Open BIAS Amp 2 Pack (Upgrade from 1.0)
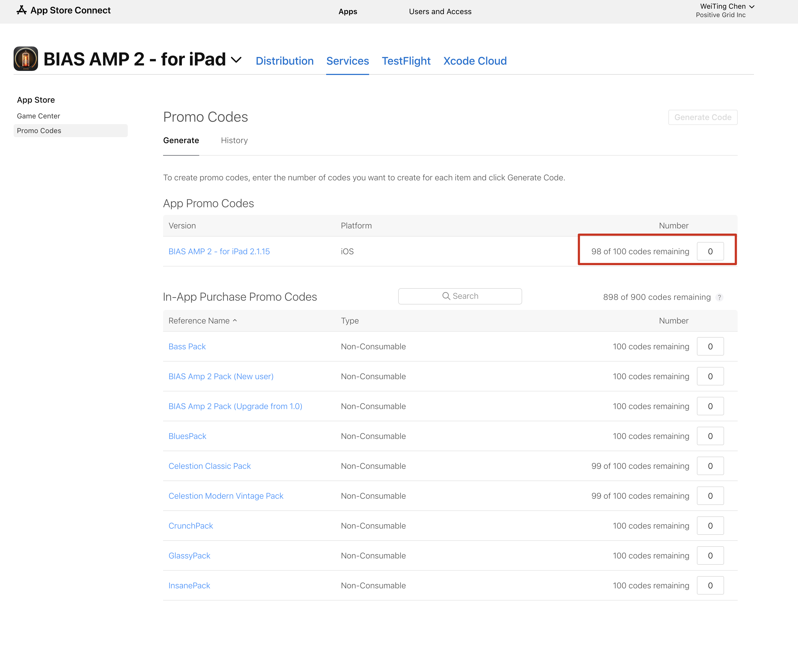The image size is (798, 672). (235, 406)
